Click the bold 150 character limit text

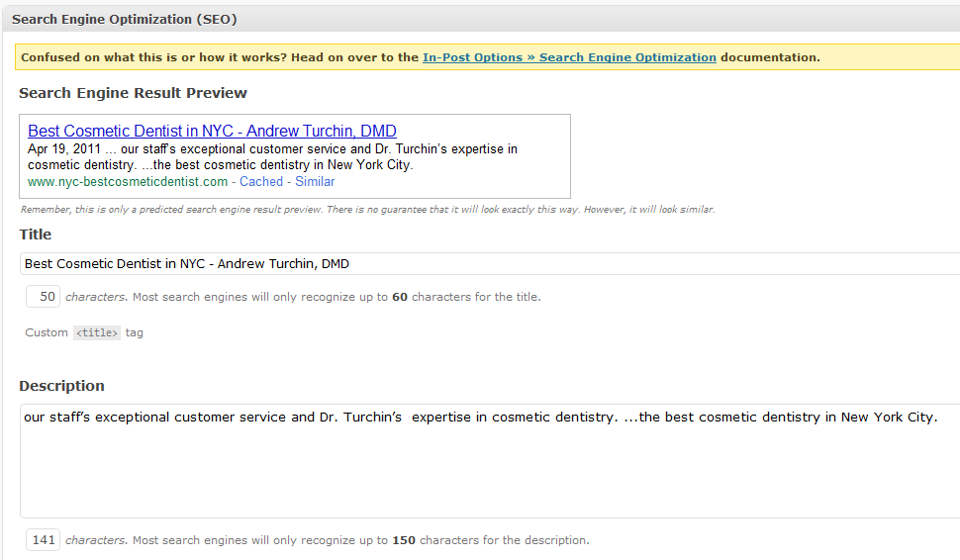(x=404, y=540)
